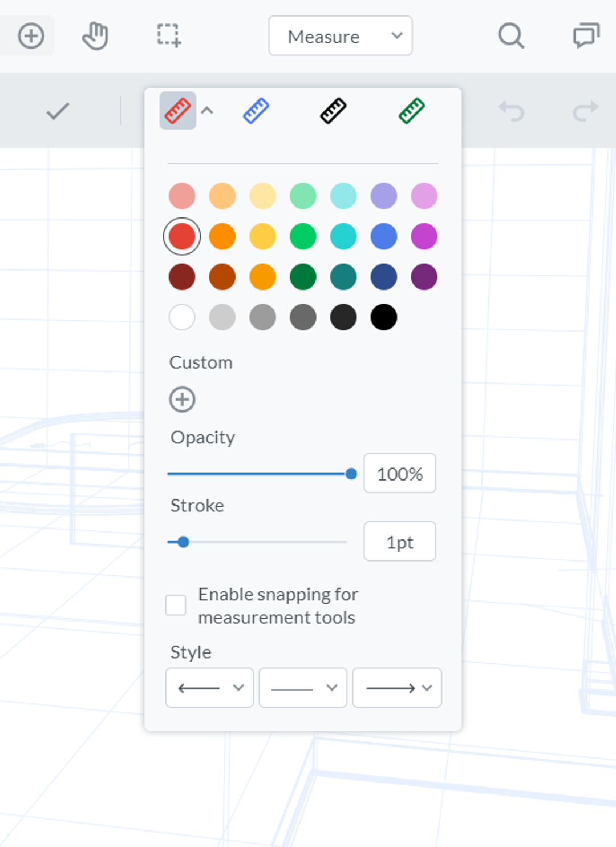Click the add element plus icon
The image size is (616, 847).
tap(29, 35)
